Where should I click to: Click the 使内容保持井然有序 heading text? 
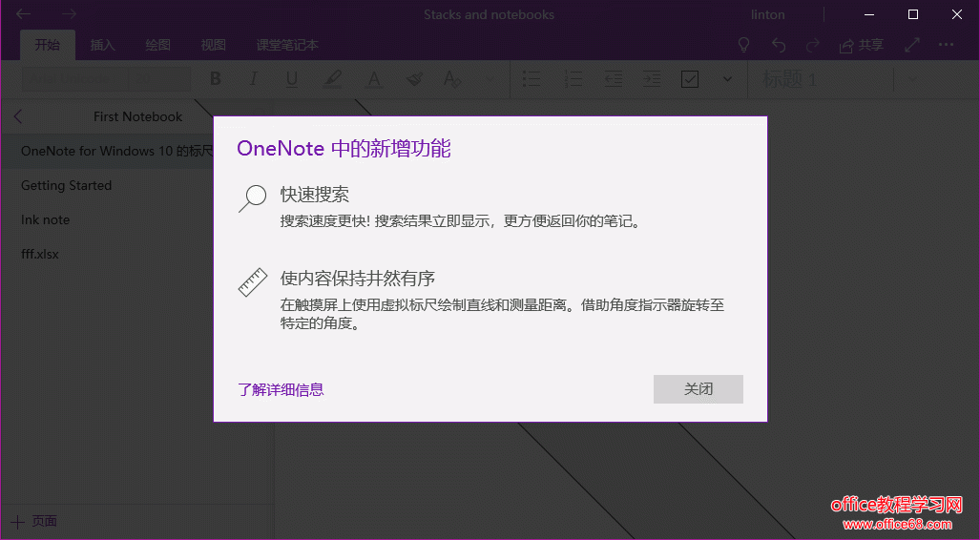point(358,279)
